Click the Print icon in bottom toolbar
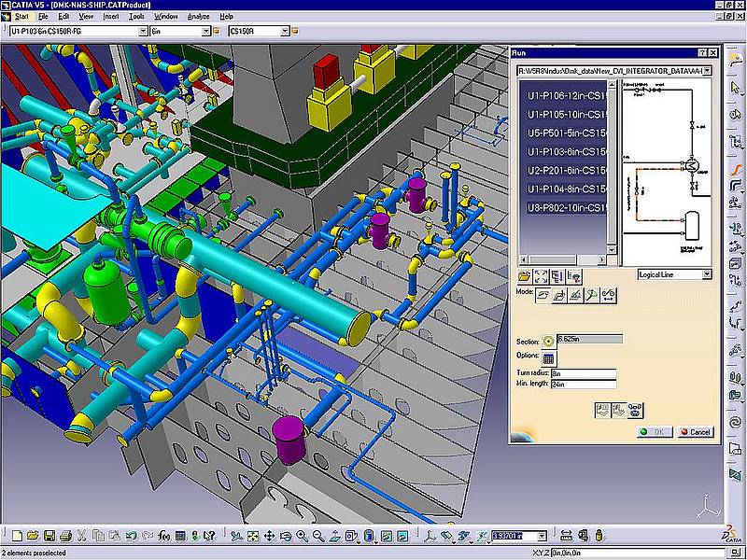The height and width of the screenshot is (560, 747). 65,536
